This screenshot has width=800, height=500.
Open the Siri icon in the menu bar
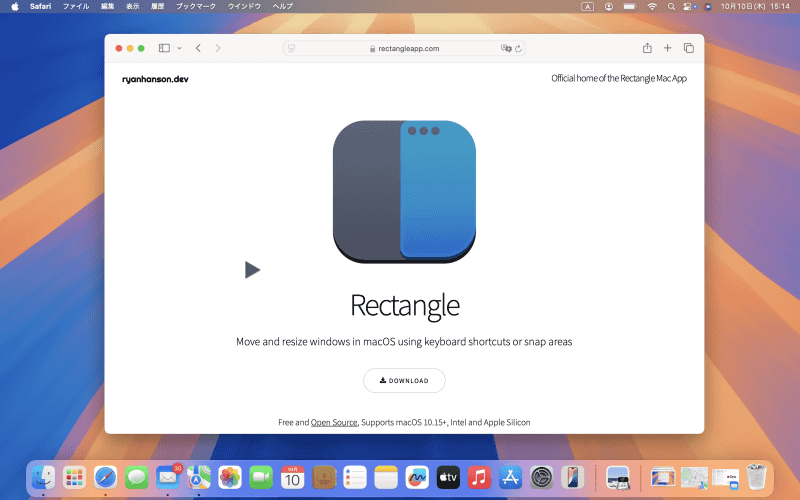708,7
